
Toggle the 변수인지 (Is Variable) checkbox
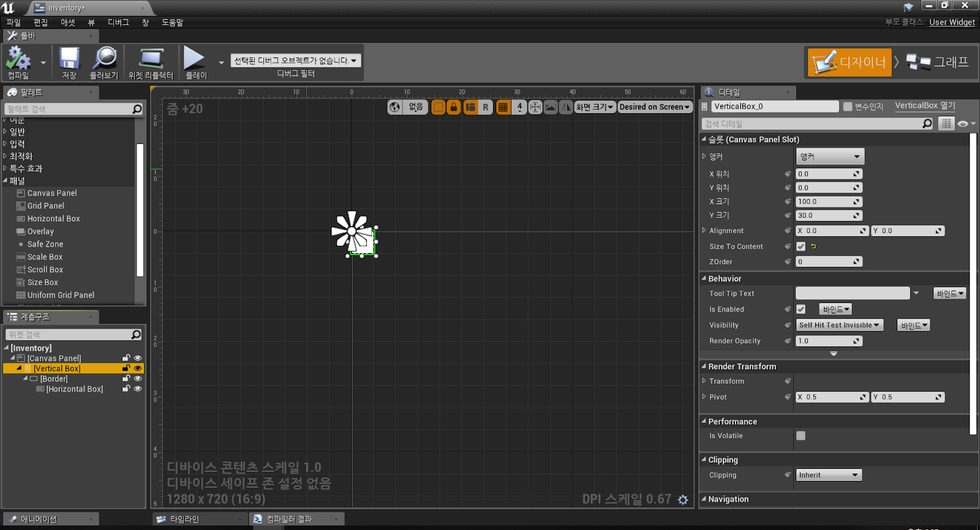click(x=848, y=106)
